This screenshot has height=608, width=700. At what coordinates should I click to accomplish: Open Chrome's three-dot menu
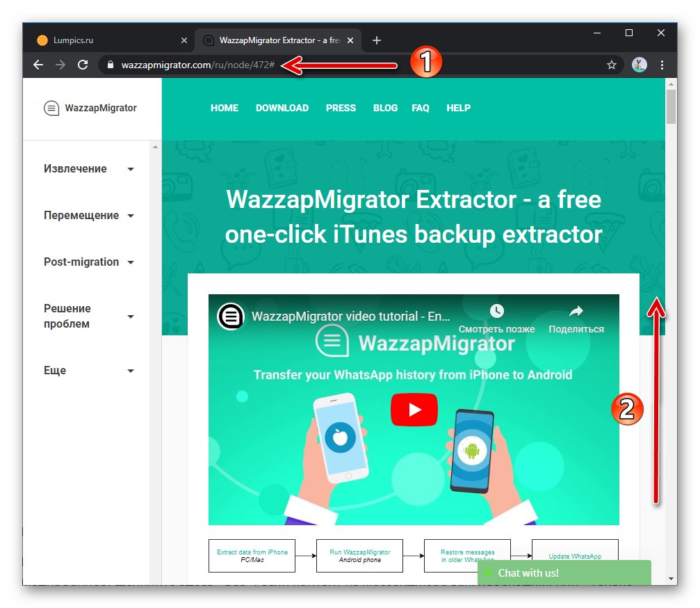(662, 64)
